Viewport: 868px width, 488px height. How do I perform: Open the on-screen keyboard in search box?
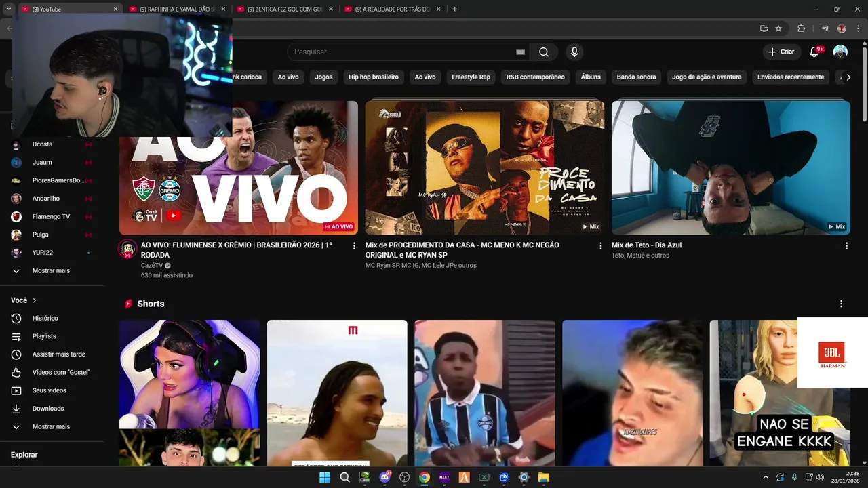click(x=520, y=52)
